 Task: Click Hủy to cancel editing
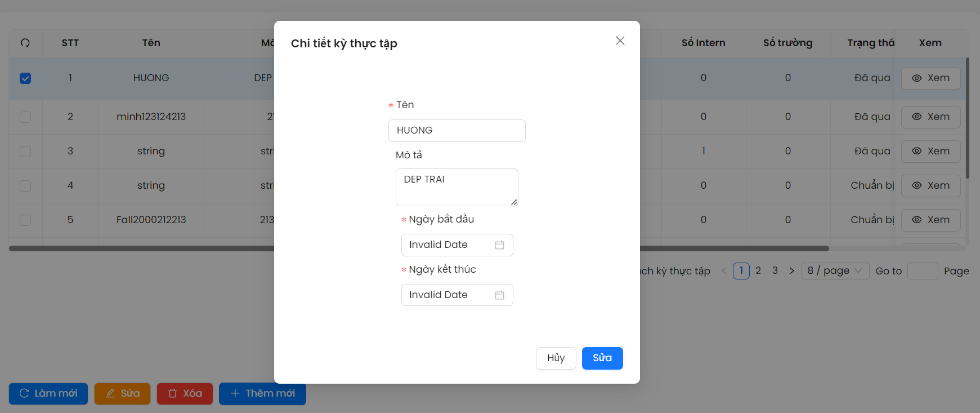(556, 358)
